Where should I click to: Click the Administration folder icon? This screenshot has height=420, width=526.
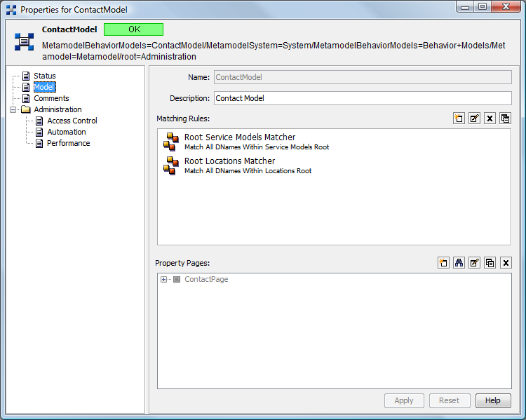pyautogui.click(x=26, y=109)
